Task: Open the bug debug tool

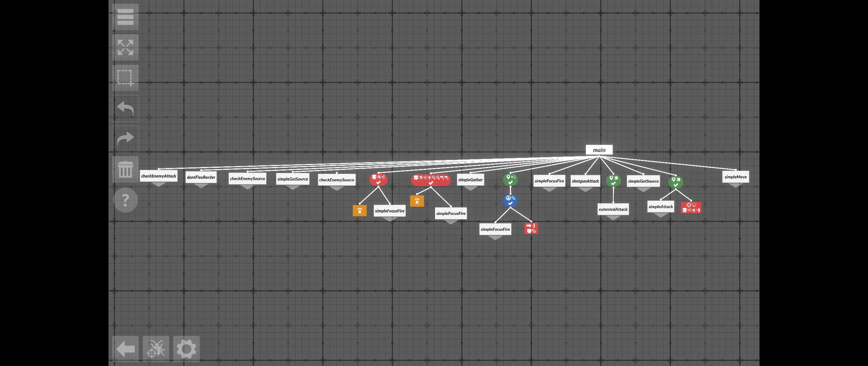Action: pyautogui.click(x=156, y=349)
